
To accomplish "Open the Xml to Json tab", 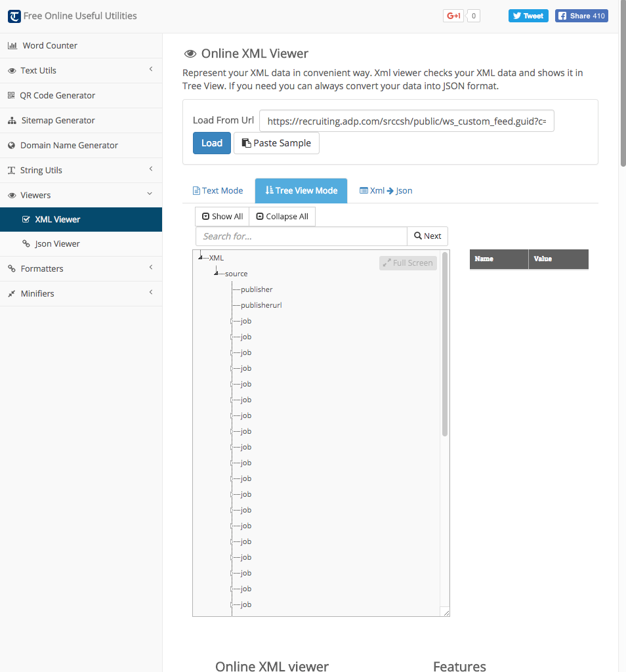I will [x=386, y=190].
